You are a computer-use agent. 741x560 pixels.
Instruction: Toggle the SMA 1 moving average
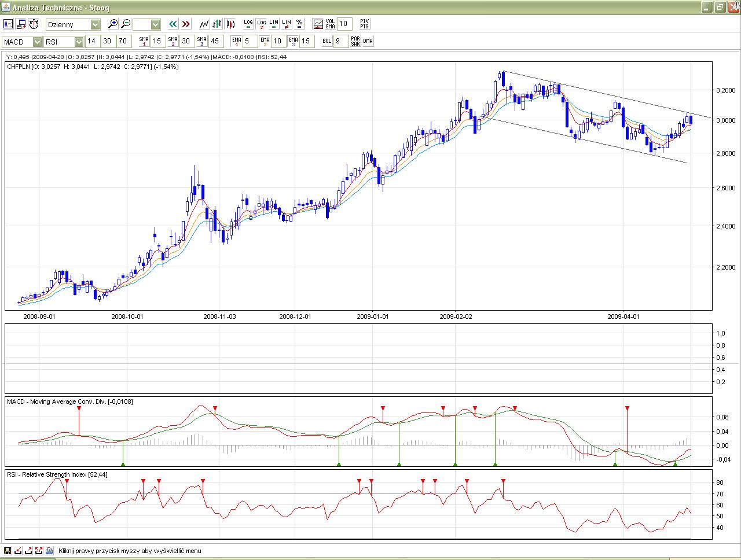point(144,41)
